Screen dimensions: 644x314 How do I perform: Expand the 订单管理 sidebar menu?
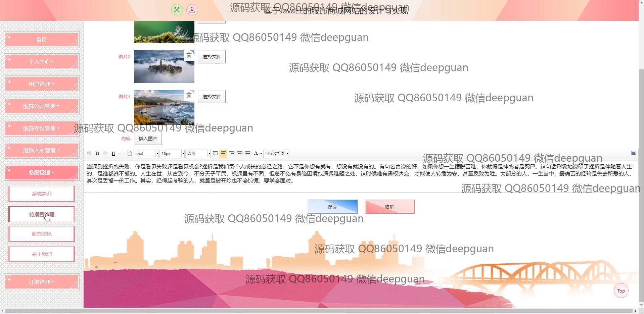[x=42, y=282]
